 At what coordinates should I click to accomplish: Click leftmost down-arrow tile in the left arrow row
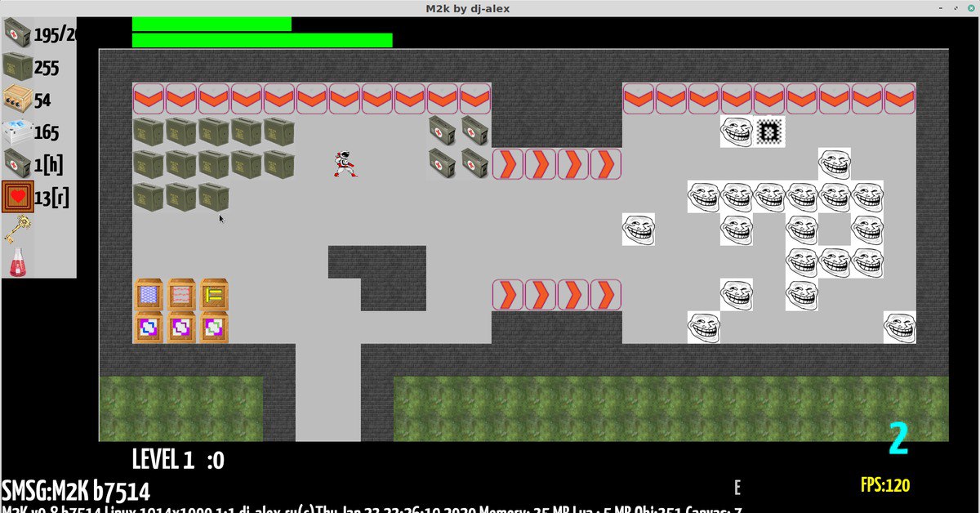click(149, 99)
